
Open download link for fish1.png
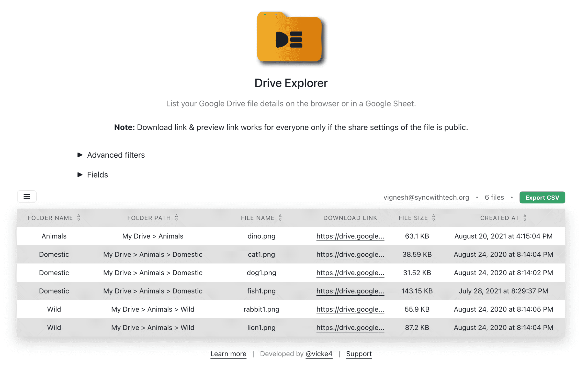coord(350,291)
